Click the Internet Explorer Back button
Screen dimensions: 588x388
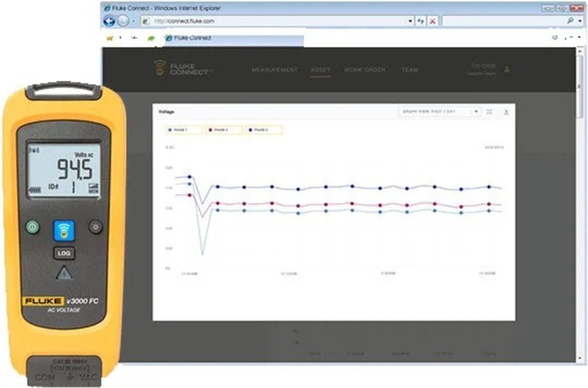click(109, 21)
